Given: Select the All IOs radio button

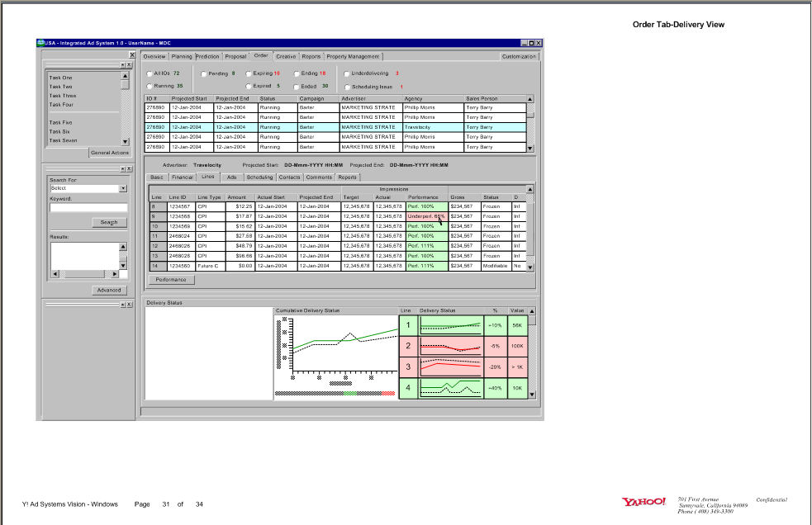Looking at the screenshot, I should (x=150, y=73).
